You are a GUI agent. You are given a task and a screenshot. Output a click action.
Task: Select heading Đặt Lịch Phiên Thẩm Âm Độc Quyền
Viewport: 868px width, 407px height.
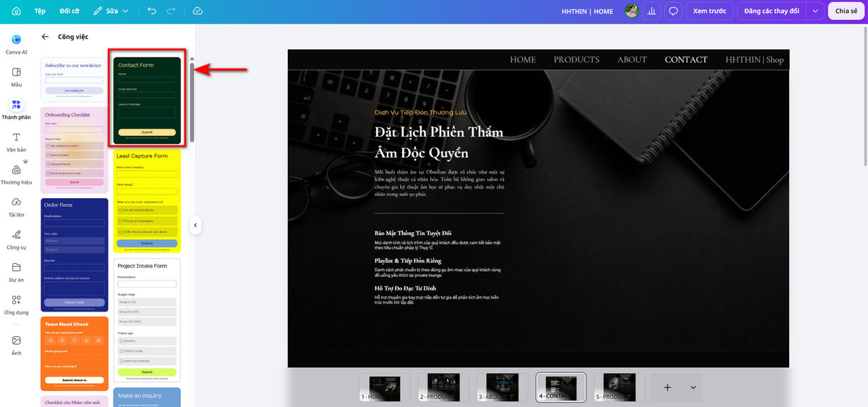pos(439,142)
